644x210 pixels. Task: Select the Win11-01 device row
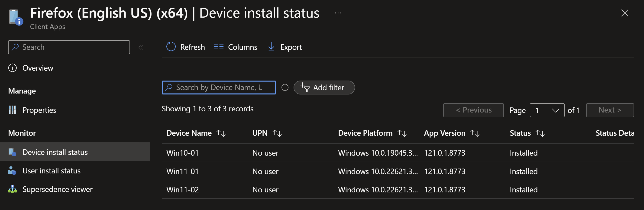[398, 171]
